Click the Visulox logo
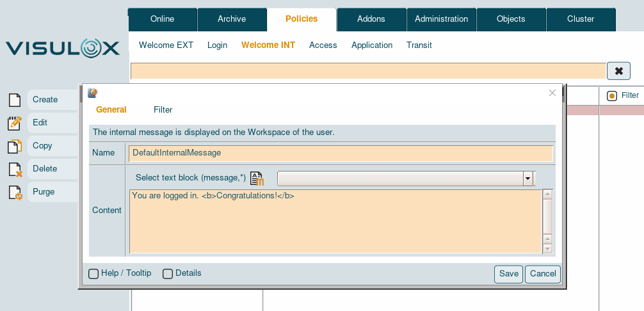The image size is (644, 311). (x=63, y=49)
